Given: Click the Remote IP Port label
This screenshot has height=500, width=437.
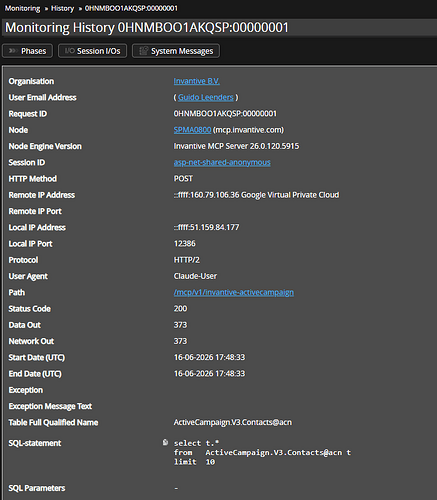Looking at the screenshot, I should tap(35, 211).
